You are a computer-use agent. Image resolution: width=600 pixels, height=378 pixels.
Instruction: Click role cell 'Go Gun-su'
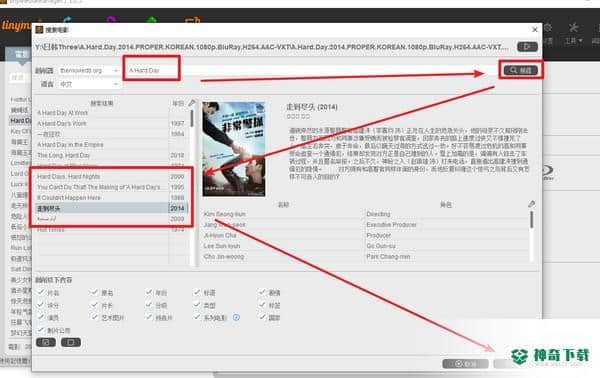(381, 246)
